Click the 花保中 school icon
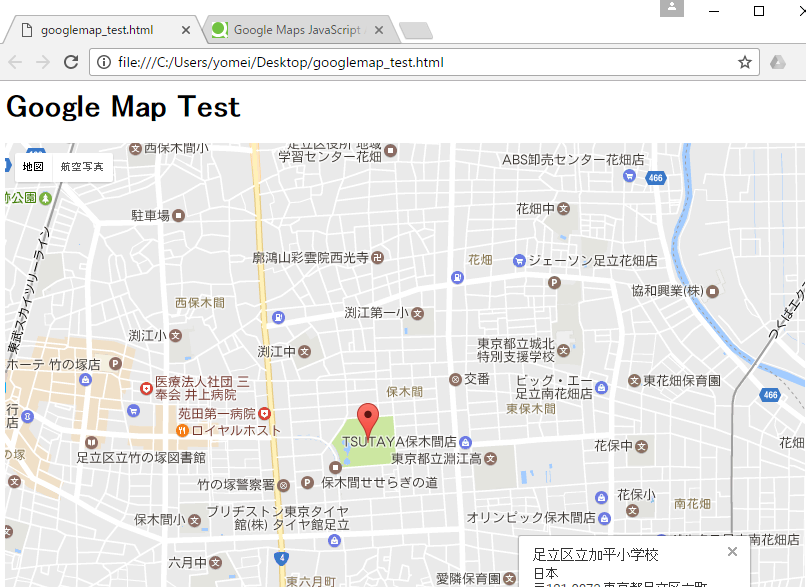806x587 pixels. (x=641, y=446)
